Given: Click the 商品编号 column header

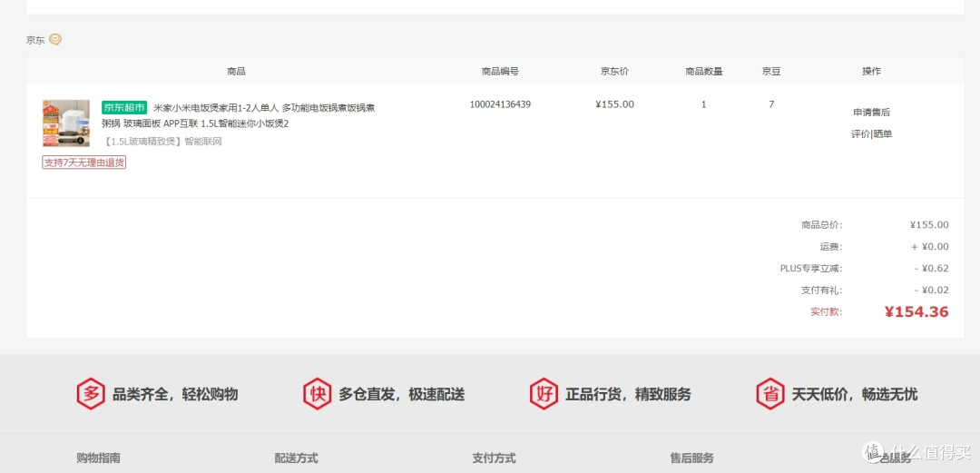Looking at the screenshot, I should tap(500, 72).
